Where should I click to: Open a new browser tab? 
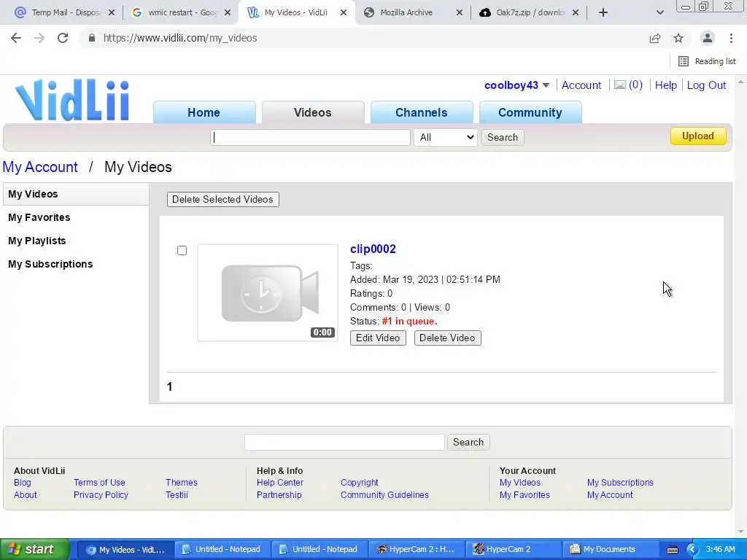click(x=603, y=13)
